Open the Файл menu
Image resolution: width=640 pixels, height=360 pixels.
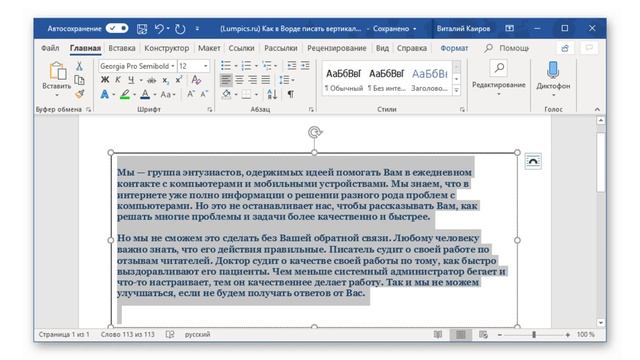tap(50, 48)
